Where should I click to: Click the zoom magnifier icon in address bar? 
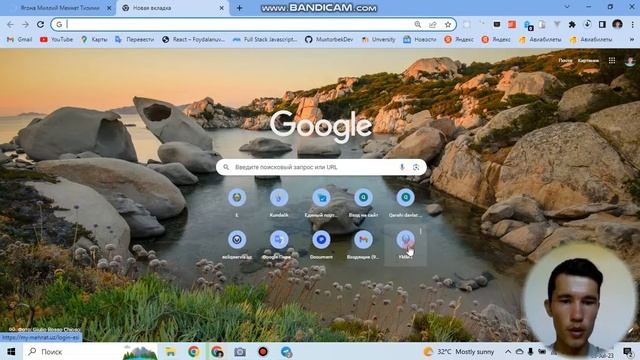pos(418,24)
